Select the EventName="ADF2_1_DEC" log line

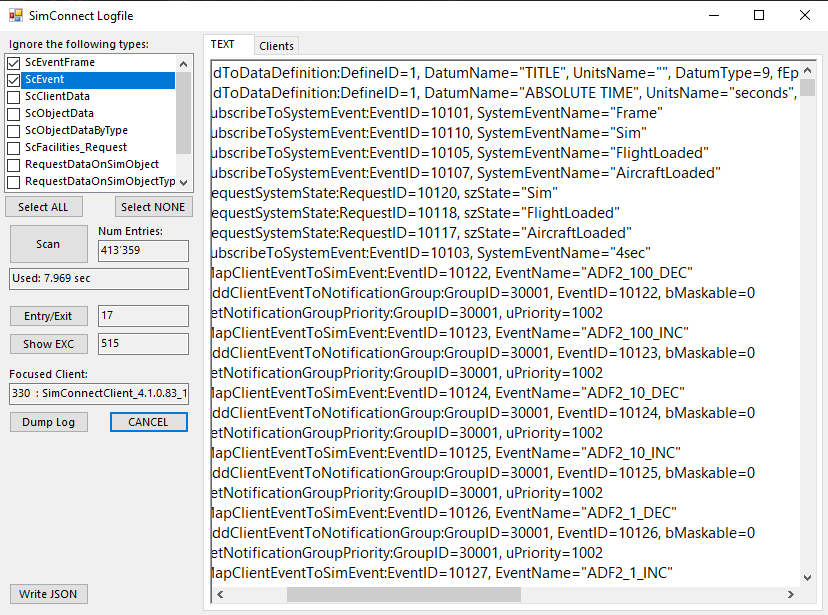point(444,513)
